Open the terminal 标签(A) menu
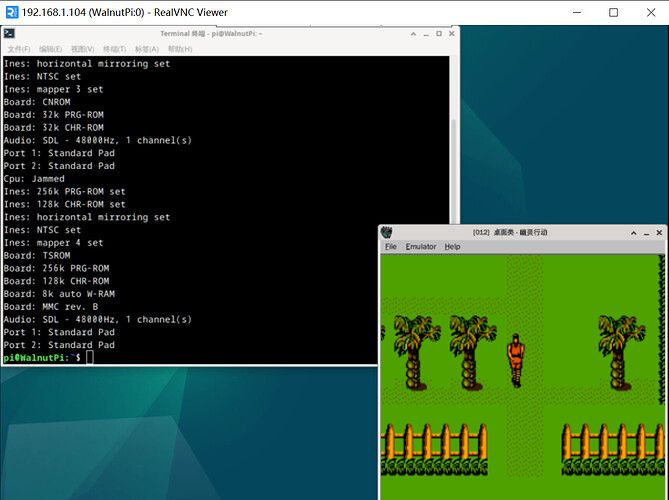Screen dimensions: 669x500 click(x=147, y=48)
